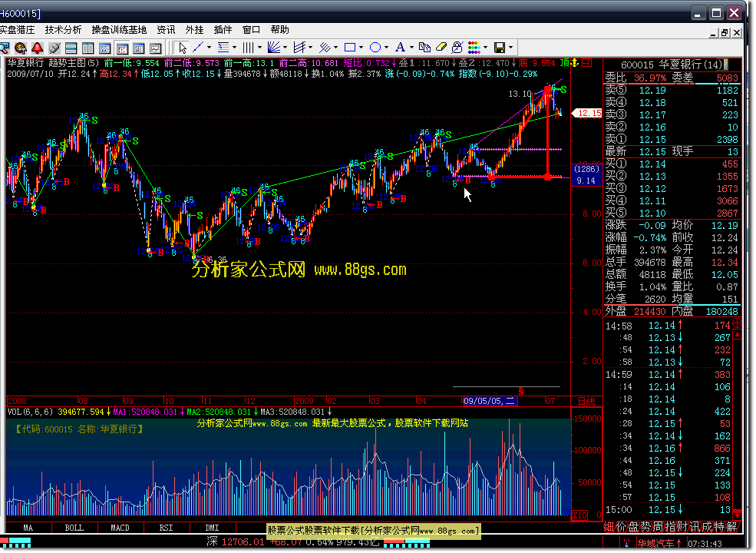Select the parallel channel lines tool
The height and width of the screenshot is (553, 756).
[299, 48]
